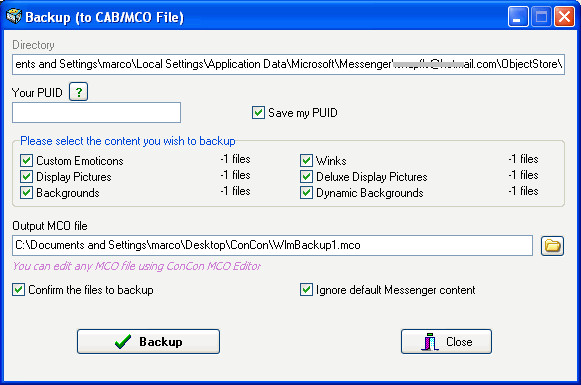Toggle Ignore default Messenger content
The height and width of the screenshot is (385, 581).
pos(306,289)
